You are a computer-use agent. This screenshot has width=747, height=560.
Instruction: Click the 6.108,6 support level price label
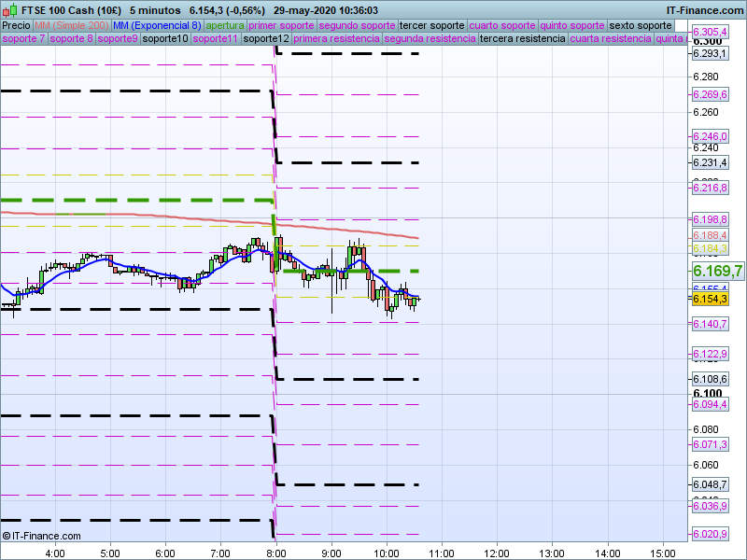pos(710,379)
